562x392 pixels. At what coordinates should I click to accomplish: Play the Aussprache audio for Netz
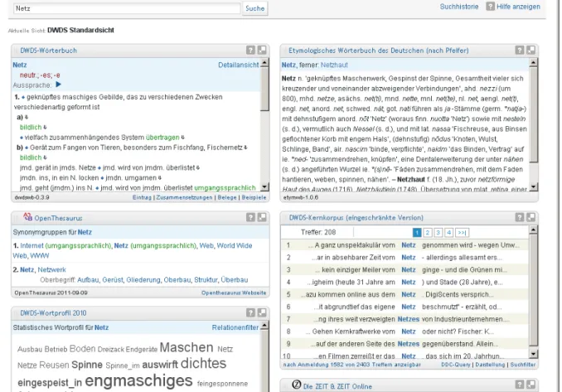[x=58, y=85]
